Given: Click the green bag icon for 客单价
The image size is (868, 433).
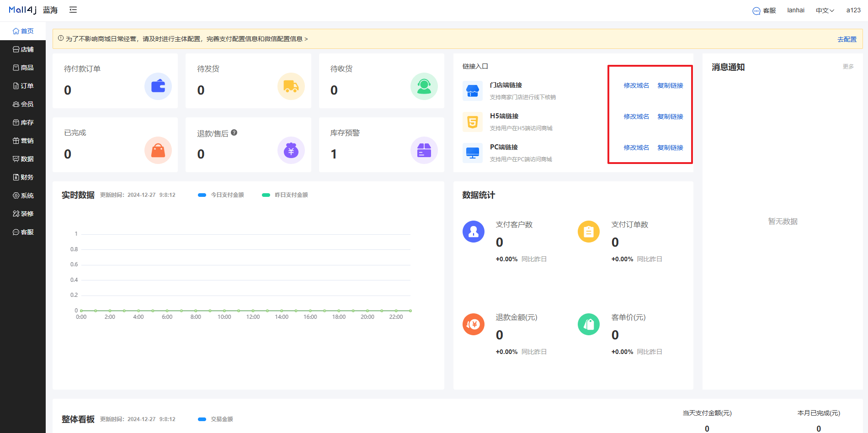Looking at the screenshot, I should 589,324.
